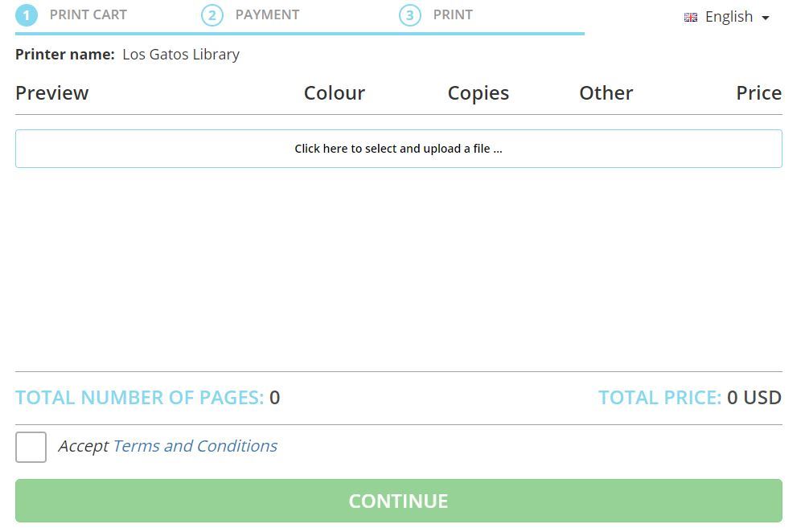809x532 pixels.
Task: Select the Copies column header
Action: point(478,93)
